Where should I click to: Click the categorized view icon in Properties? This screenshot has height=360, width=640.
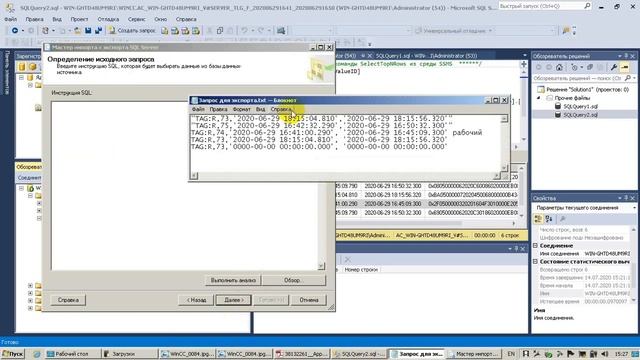pos(538,219)
